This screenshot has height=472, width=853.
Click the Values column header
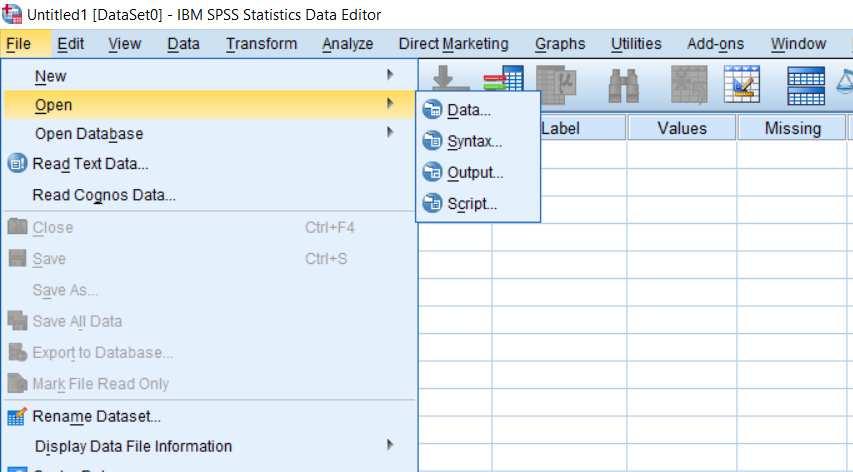coord(682,128)
